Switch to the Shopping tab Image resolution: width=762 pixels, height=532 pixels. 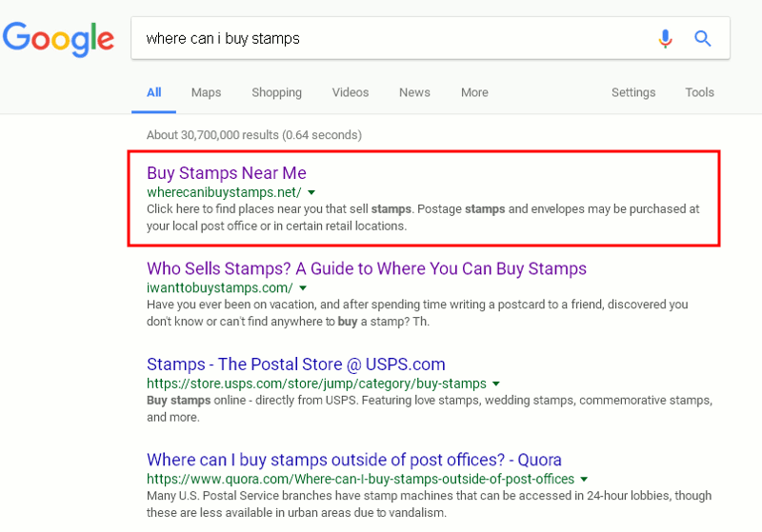pos(276,92)
